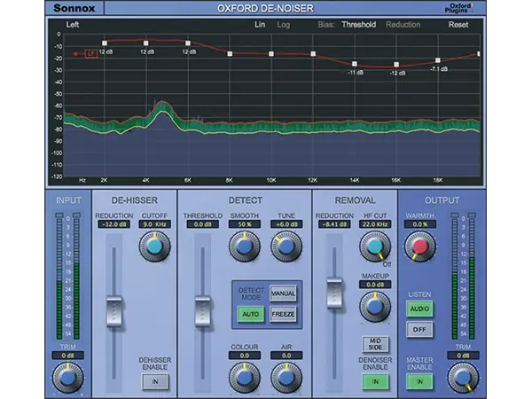Select the bias node at 2K

pos(105,43)
